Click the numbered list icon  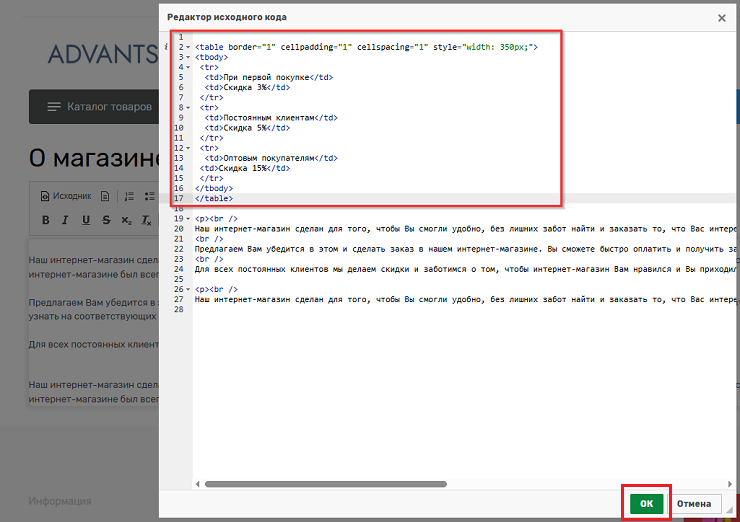[x=129, y=196]
